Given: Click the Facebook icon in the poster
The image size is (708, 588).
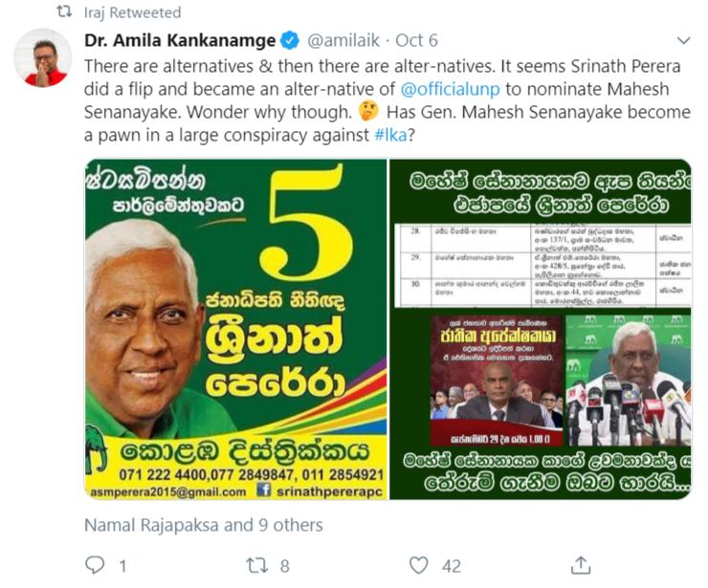Looking at the screenshot, I should coord(264,490).
